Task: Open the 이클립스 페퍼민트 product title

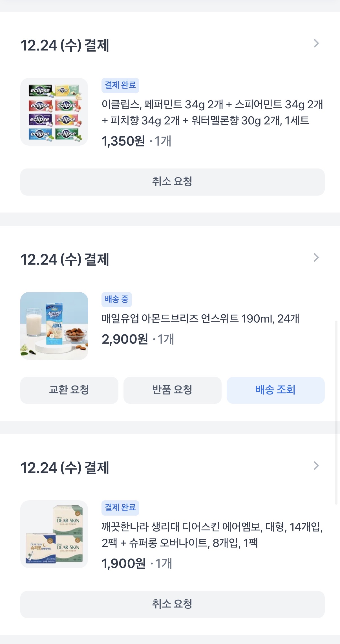Action: click(212, 112)
